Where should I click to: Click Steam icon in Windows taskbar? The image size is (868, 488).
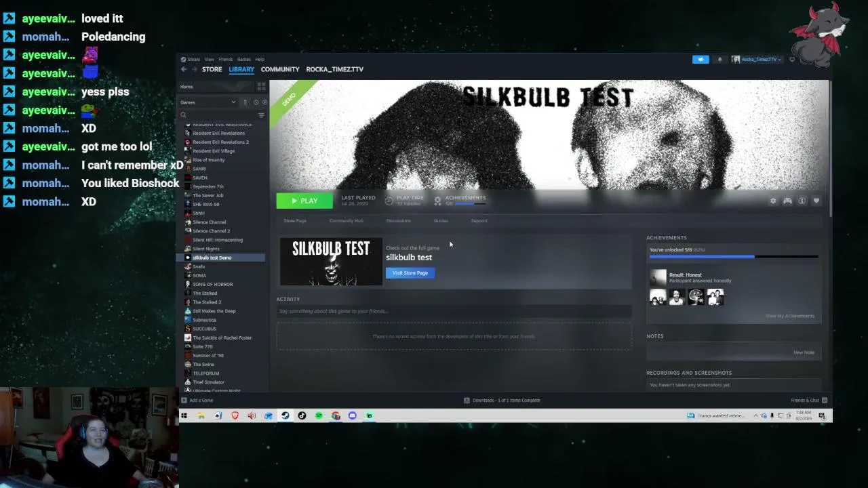(x=285, y=415)
